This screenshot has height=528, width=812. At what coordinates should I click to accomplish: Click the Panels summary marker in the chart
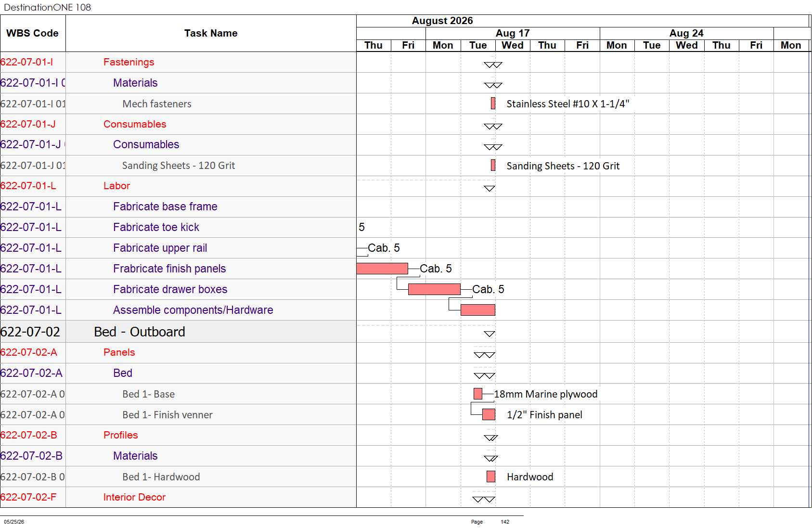(484, 355)
